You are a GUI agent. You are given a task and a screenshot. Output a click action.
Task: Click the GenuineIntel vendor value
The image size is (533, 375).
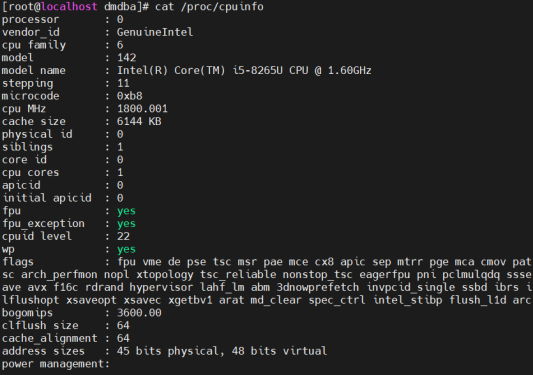coord(155,32)
